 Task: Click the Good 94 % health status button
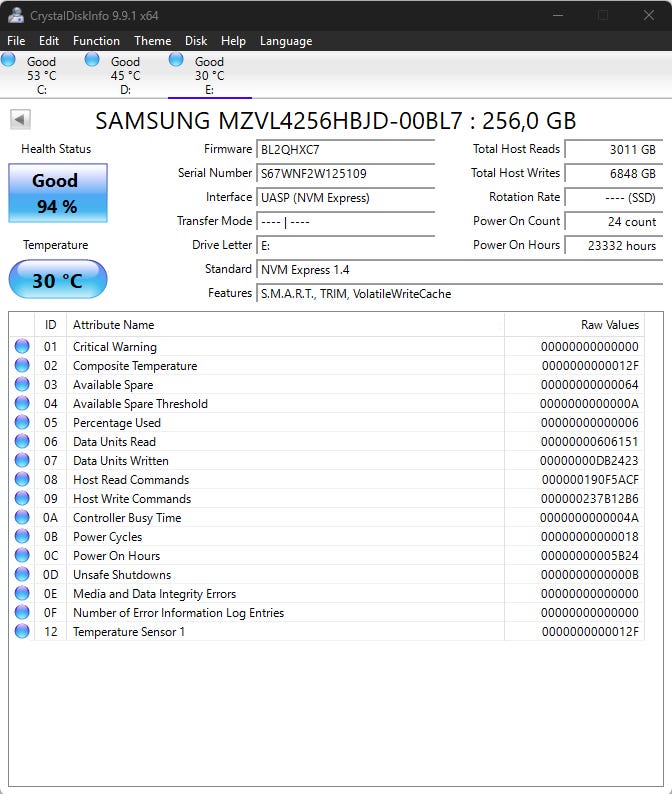(58, 193)
